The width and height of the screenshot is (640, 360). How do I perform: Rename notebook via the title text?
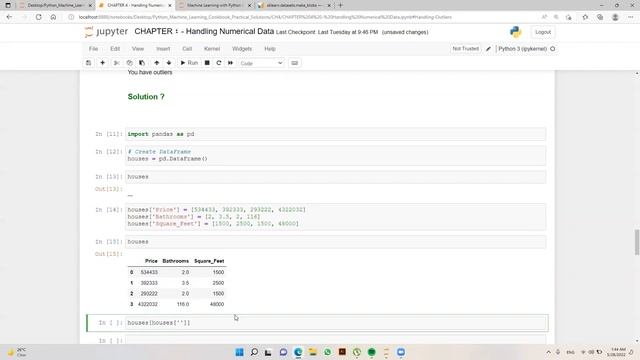[x=204, y=31]
